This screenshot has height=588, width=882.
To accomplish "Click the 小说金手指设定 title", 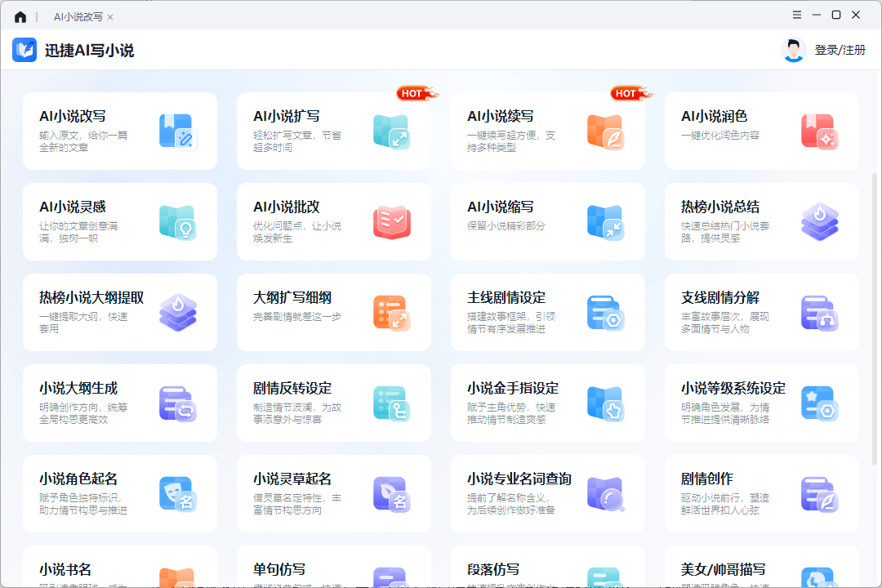I will click(512, 388).
